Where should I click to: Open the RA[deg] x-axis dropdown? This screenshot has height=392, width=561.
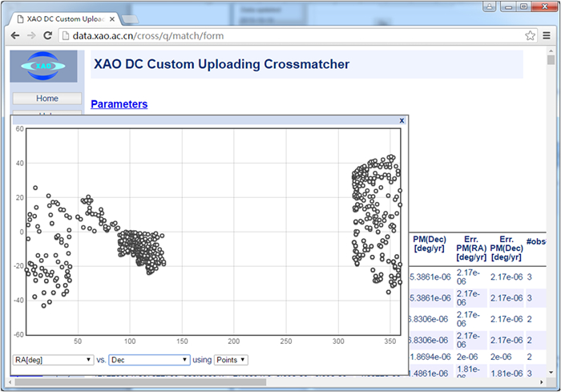coord(53,361)
